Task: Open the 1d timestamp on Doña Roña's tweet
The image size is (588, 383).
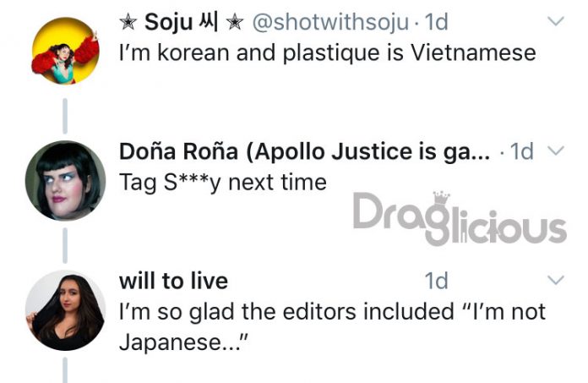Action: (521, 151)
